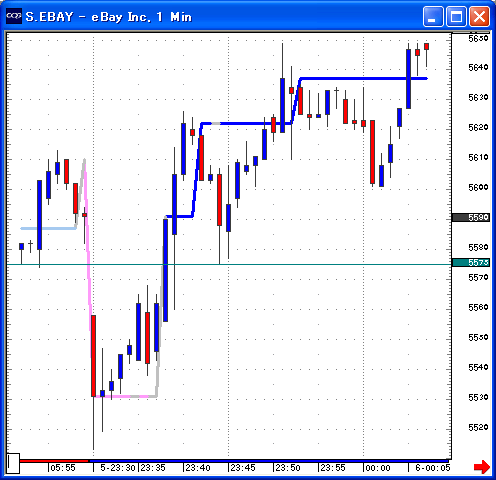Click the 5630 price axis label
Viewport: 496px width, 480px height.
tap(478, 98)
